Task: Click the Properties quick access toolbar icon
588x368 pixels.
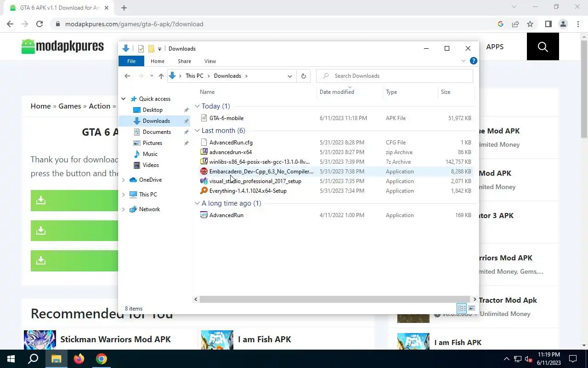Action: click(141, 49)
